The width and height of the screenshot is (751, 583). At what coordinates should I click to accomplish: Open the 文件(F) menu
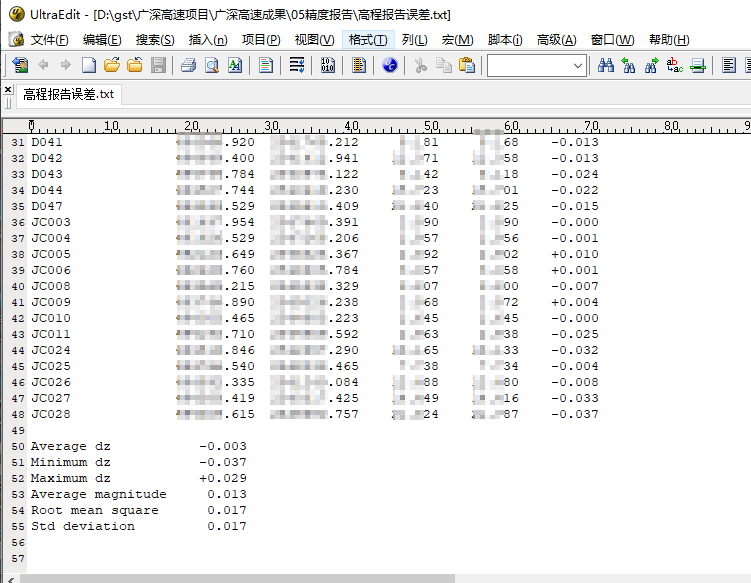49,40
